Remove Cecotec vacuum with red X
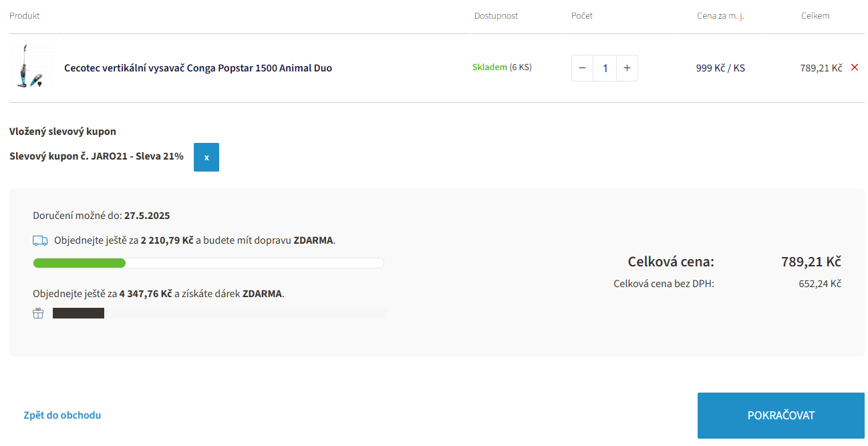The width and height of the screenshot is (868, 446). (855, 67)
